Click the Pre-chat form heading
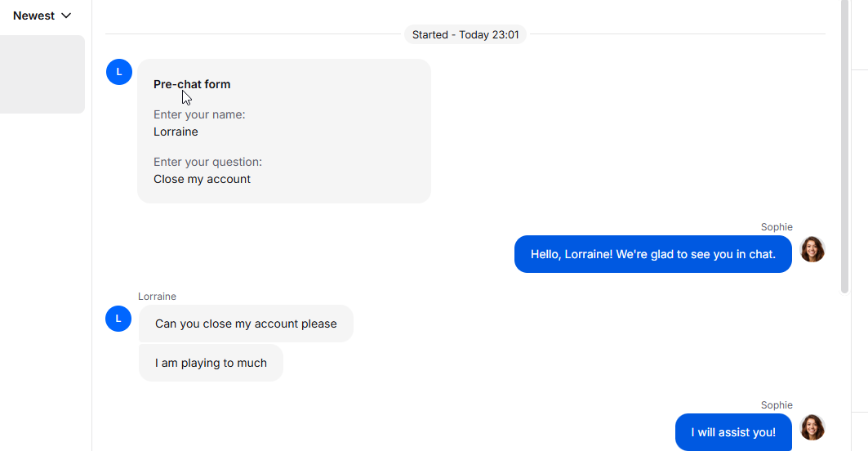Viewport: 868px width, 451px height. (192, 84)
